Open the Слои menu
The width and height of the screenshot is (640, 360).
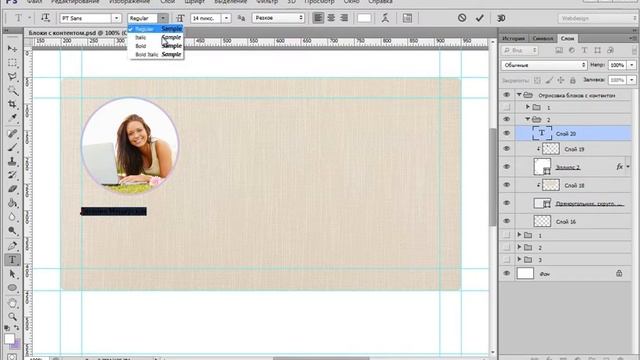(x=167, y=2)
